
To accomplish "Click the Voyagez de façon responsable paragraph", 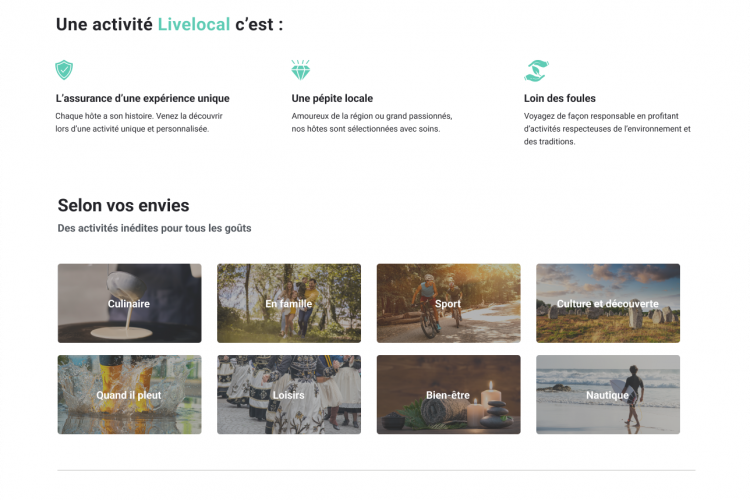I will pos(607,129).
